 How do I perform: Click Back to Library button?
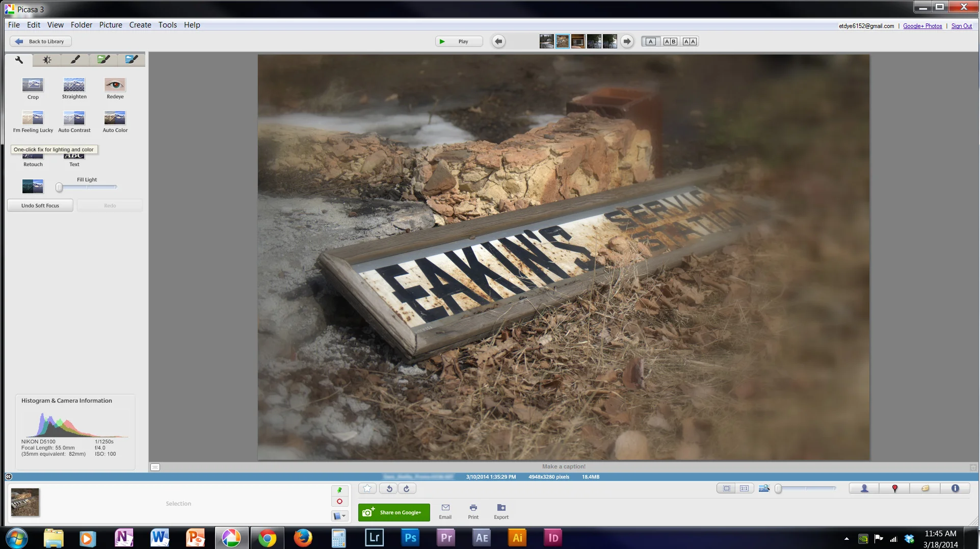click(40, 41)
